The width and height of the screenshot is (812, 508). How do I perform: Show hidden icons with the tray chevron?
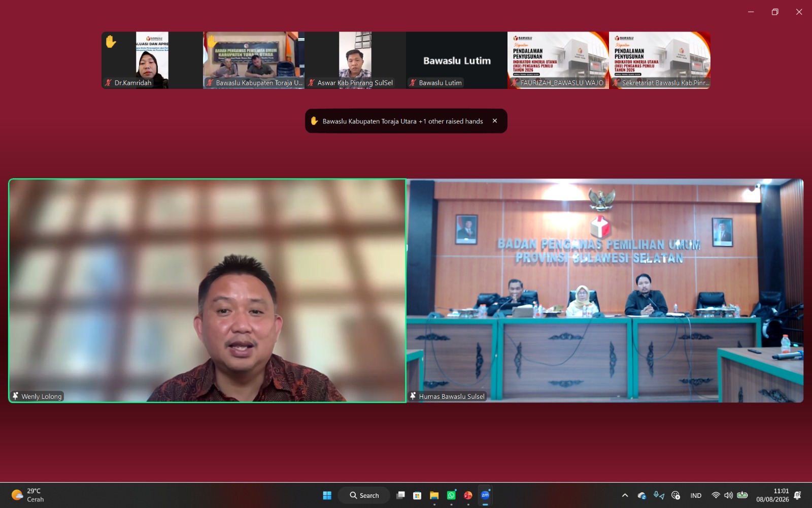(x=625, y=495)
